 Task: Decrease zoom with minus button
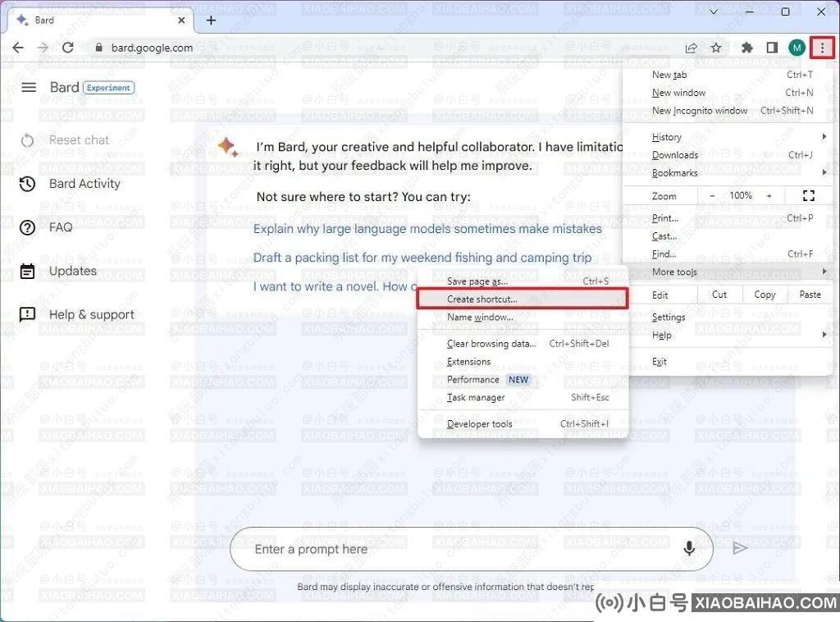click(712, 196)
